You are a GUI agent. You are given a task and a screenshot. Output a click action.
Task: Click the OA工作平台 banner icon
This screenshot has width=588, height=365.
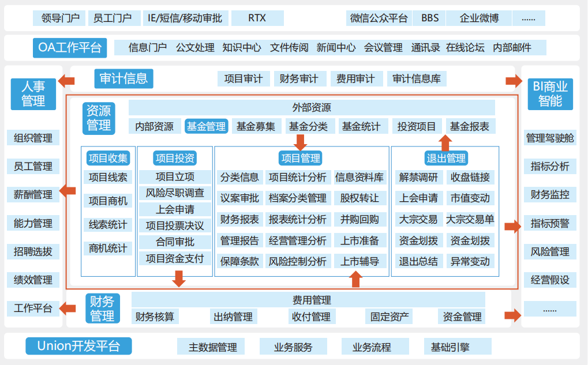click(69, 48)
